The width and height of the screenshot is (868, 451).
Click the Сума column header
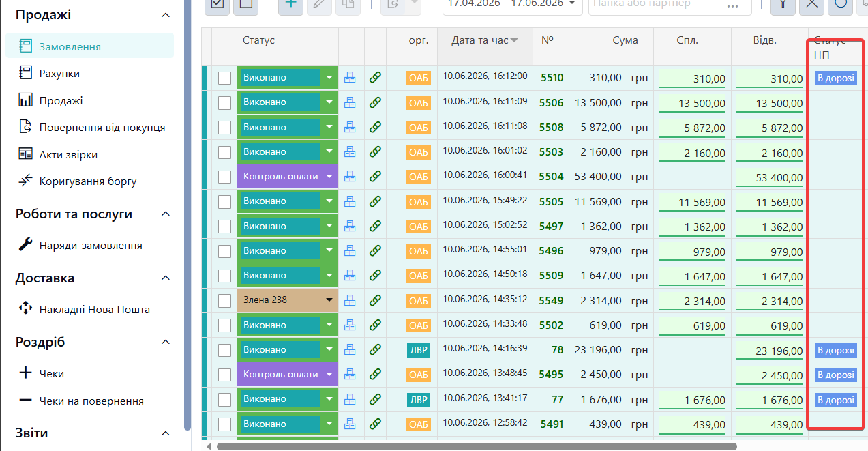pos(625,40)
